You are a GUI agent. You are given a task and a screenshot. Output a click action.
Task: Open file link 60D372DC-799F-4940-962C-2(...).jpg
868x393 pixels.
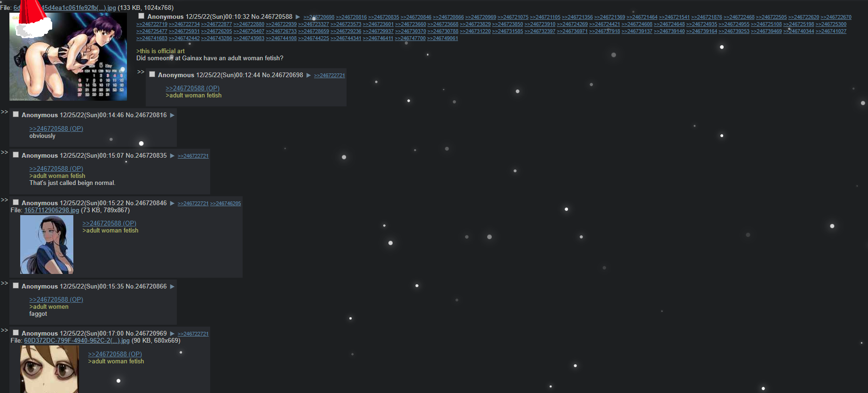point(77,340)
